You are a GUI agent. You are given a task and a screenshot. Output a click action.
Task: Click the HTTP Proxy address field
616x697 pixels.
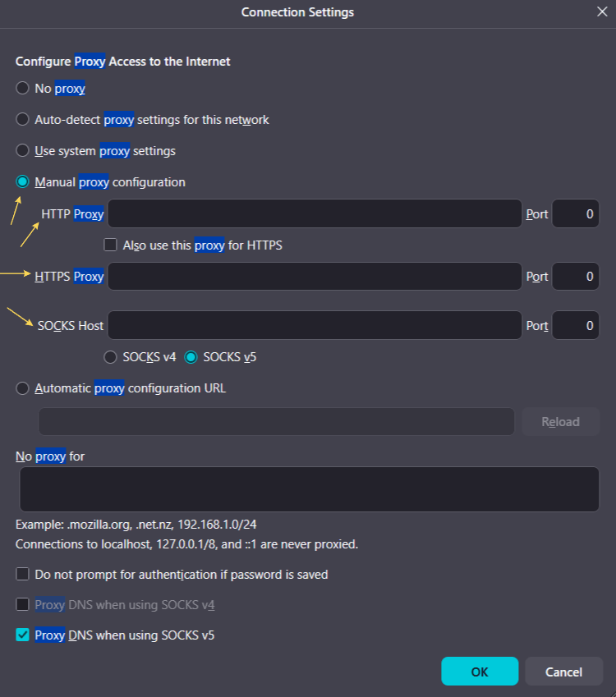pyautogui.click(x=315, y=213)
